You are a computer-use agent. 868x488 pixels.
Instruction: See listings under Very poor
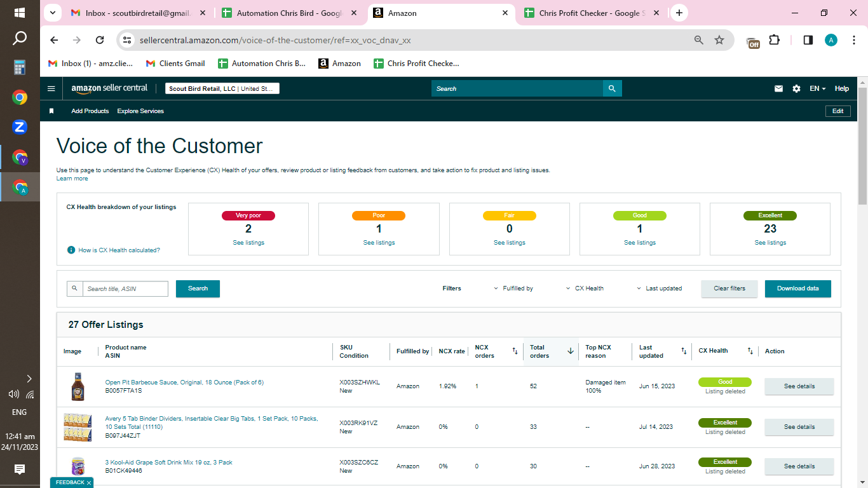pos(248,243)
